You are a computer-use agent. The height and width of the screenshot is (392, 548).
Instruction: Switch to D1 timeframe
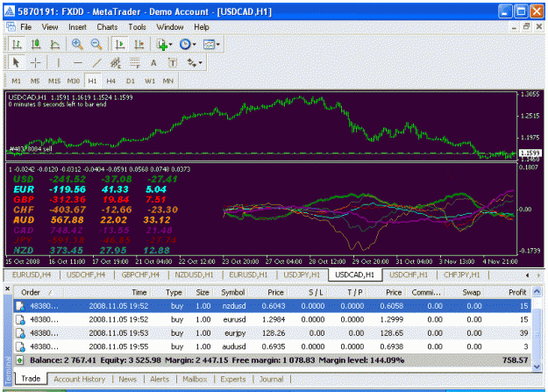coord(131,82)
